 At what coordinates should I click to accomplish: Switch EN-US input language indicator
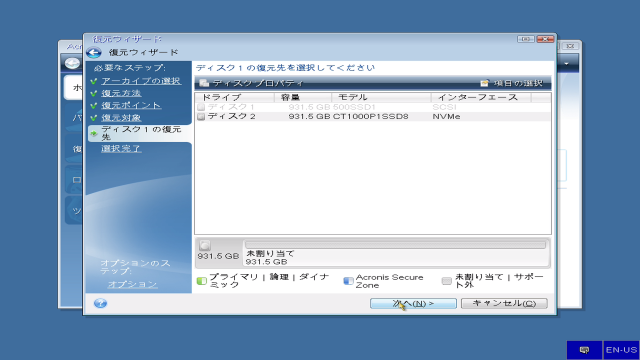coord(621,350)
